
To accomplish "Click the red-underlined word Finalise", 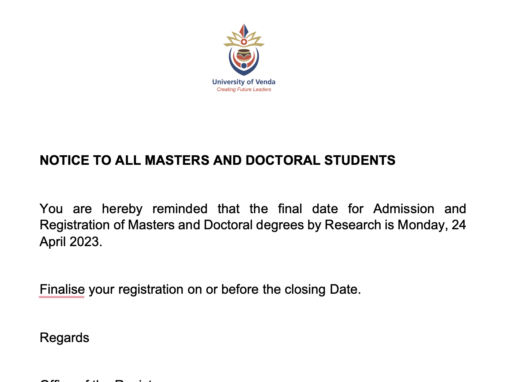I will (62, 289).
